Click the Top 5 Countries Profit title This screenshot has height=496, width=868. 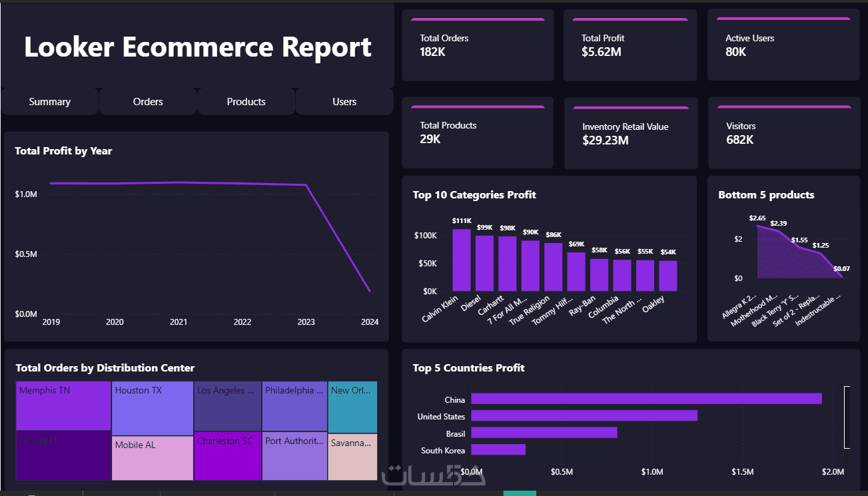point(468,368)
